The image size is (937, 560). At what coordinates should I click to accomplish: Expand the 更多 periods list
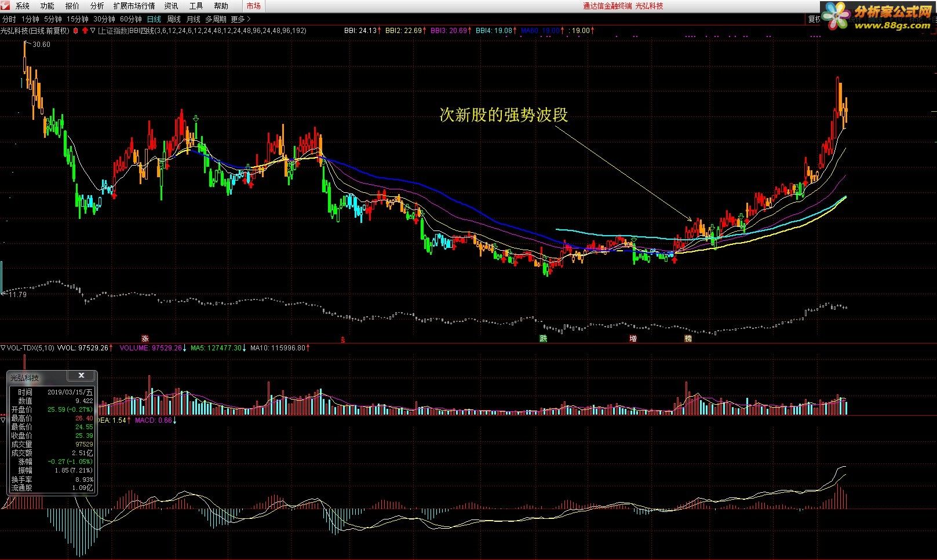(240, 20)
